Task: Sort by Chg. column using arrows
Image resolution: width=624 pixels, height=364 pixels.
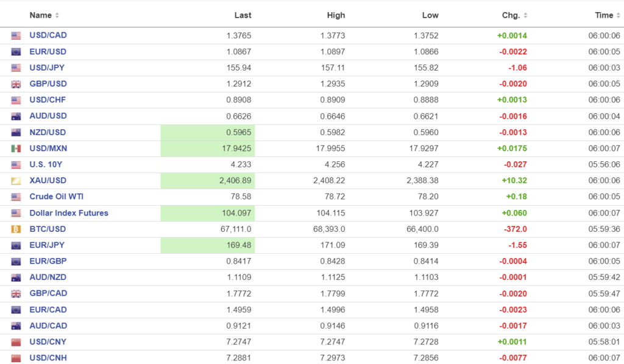Action: pyautogui.click(x=525, y=15)
